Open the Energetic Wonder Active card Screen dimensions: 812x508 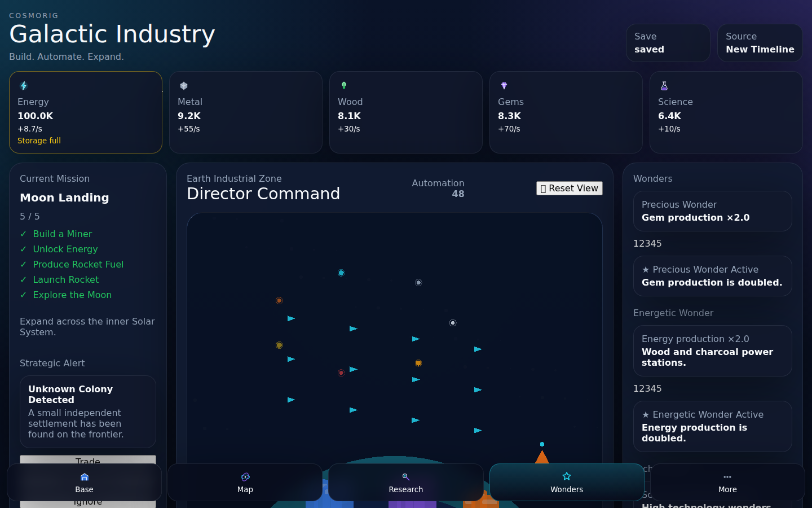pyautogui.click(x=713, y=427)
